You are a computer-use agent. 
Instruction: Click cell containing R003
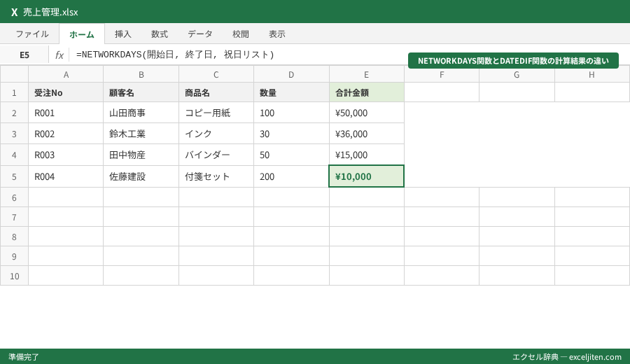click(66, 155)
